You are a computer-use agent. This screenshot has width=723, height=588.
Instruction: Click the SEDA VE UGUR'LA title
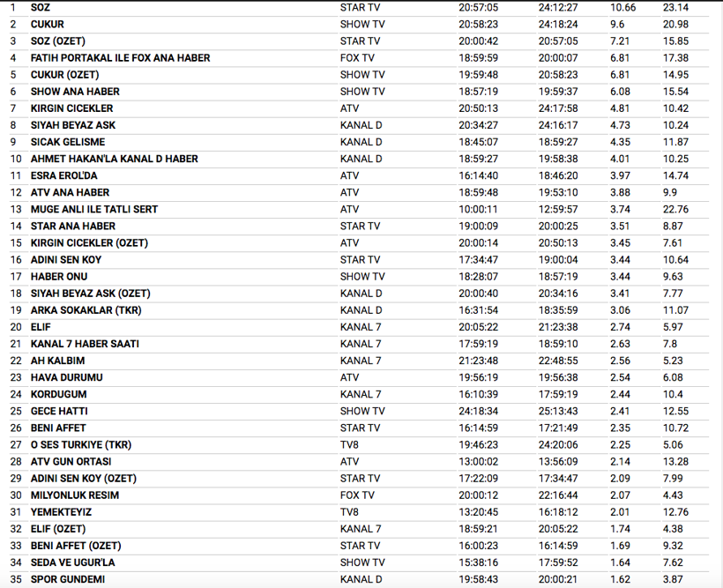point(73,562)
